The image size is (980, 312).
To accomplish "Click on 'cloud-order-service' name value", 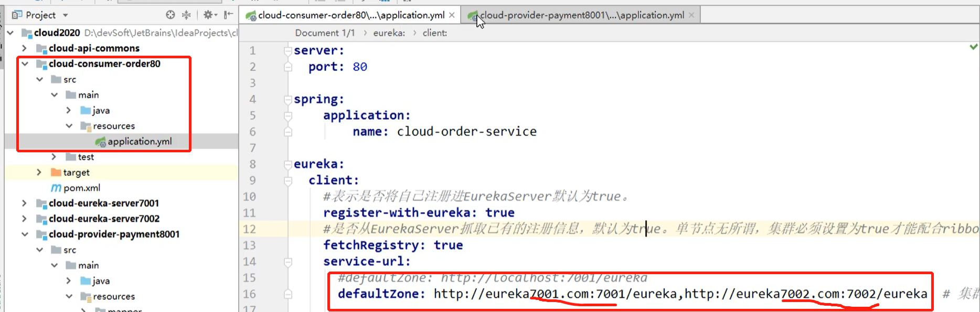I will 466,131.
